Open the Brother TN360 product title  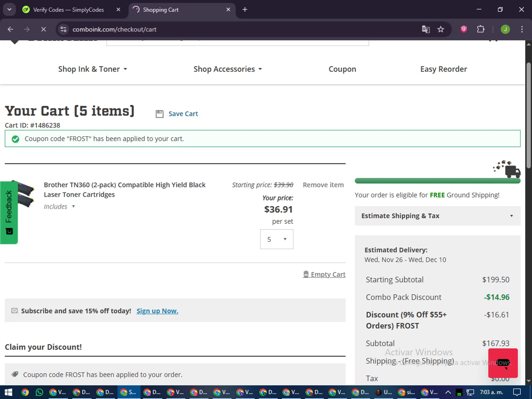(124, 190)
